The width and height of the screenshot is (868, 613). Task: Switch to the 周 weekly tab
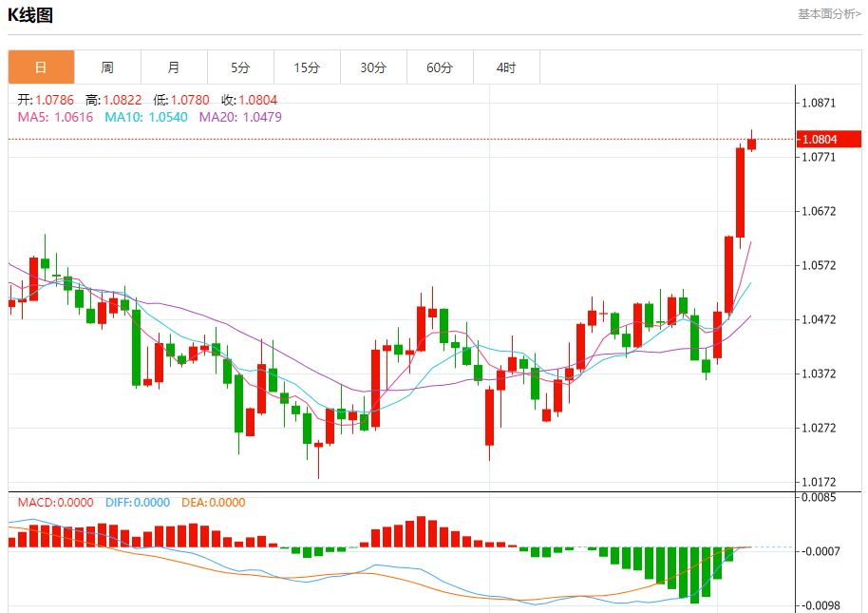click(x=107, y=67)
